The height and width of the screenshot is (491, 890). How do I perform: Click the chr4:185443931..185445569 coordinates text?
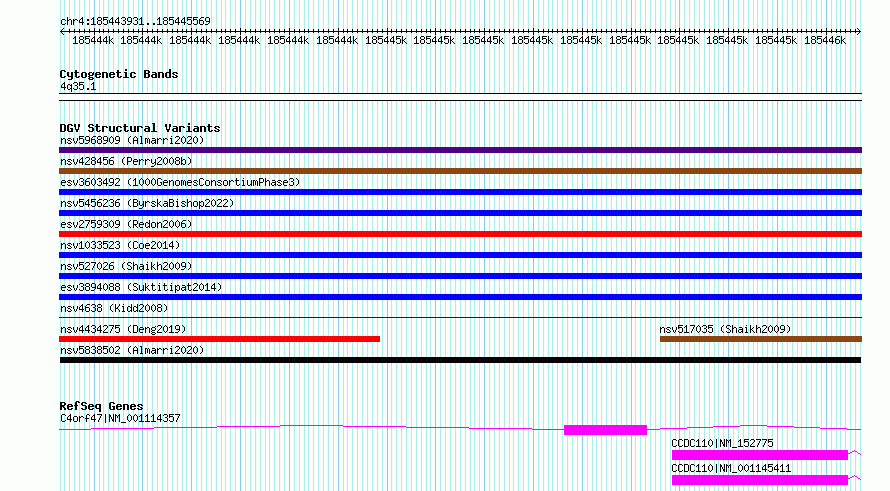tap(135, 22)
